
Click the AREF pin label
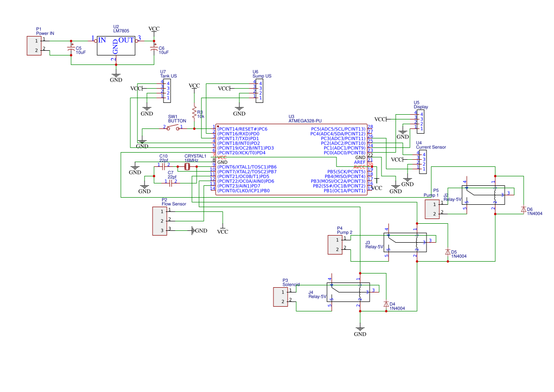(x=360, y=162)
